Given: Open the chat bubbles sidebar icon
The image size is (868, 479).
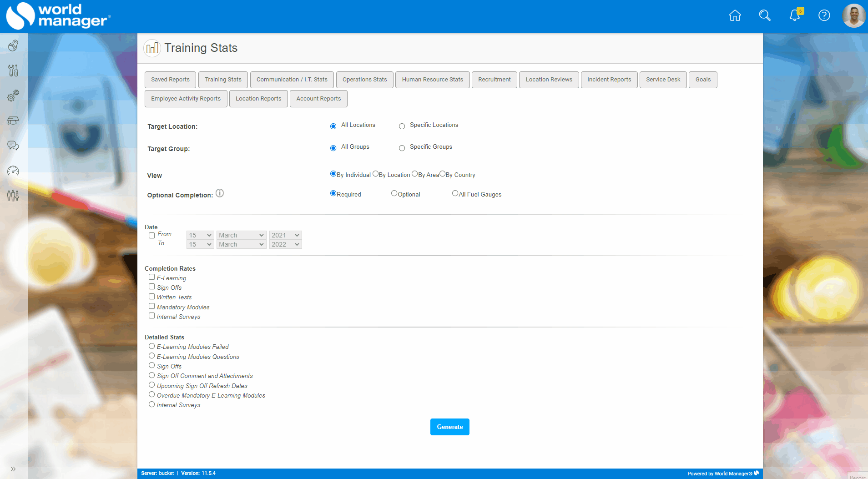Looking at the screenshot, I should [13, 146].
